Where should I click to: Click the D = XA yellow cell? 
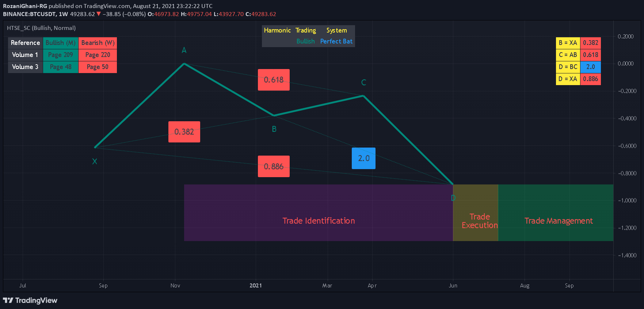pos(568,79)
